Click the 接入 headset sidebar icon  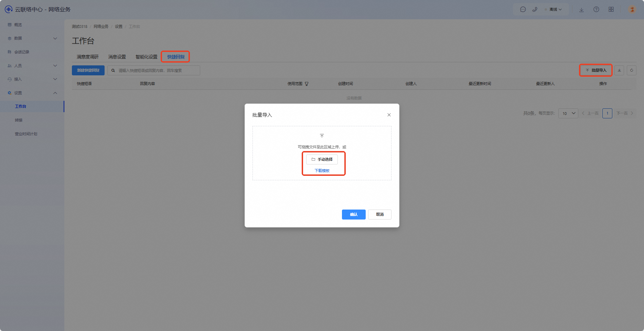pos(10,79)
